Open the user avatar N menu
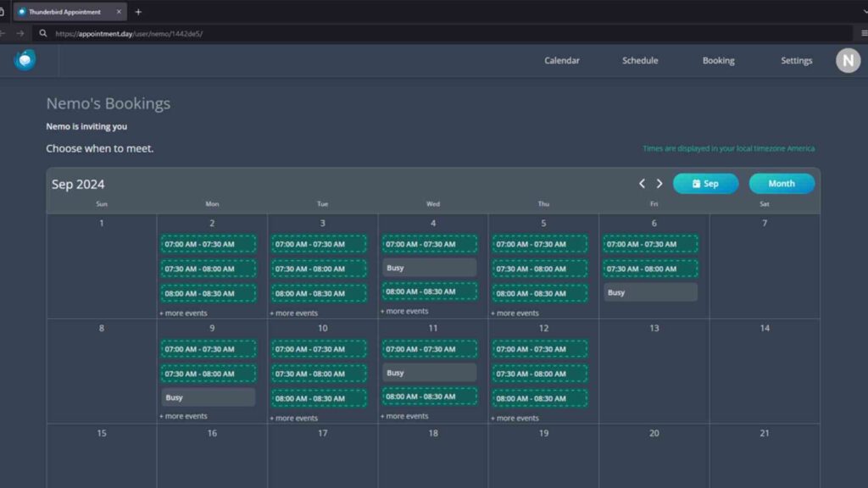This screenshot has height=488, width=868. [848, 60]
